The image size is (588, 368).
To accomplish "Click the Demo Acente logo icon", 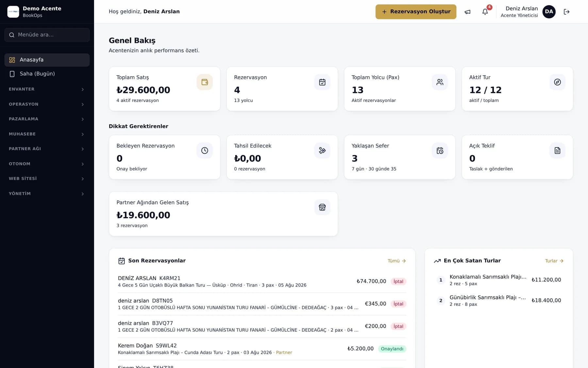I will pyautogui.click(x=13, y=11).
